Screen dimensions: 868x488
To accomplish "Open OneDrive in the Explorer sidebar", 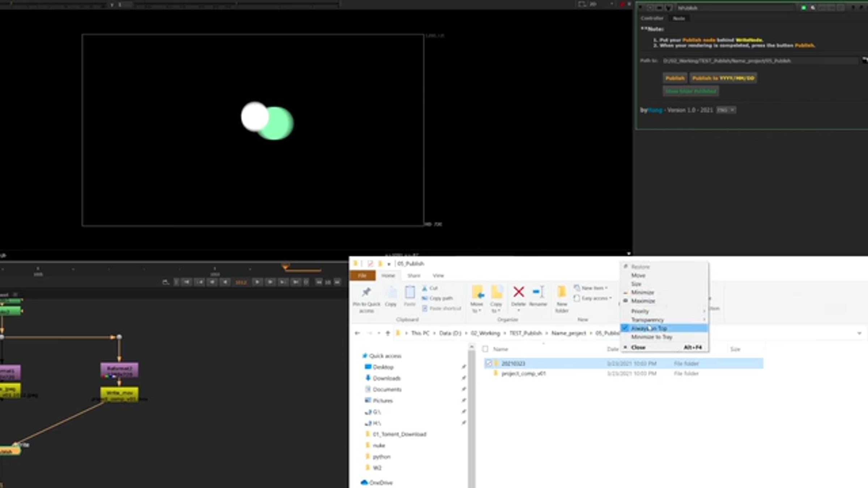I will click(377, 483).
